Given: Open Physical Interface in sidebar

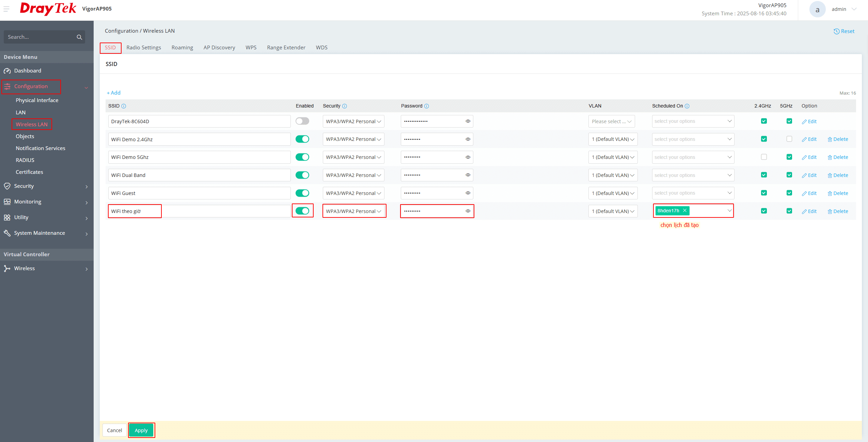Looking at the screenshot, I should point(37,100).
